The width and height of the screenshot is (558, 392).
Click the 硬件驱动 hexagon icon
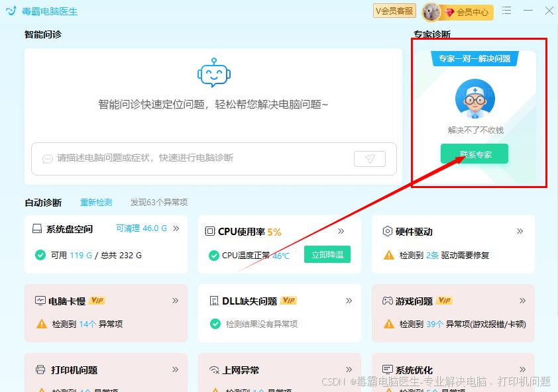[387, 231]
